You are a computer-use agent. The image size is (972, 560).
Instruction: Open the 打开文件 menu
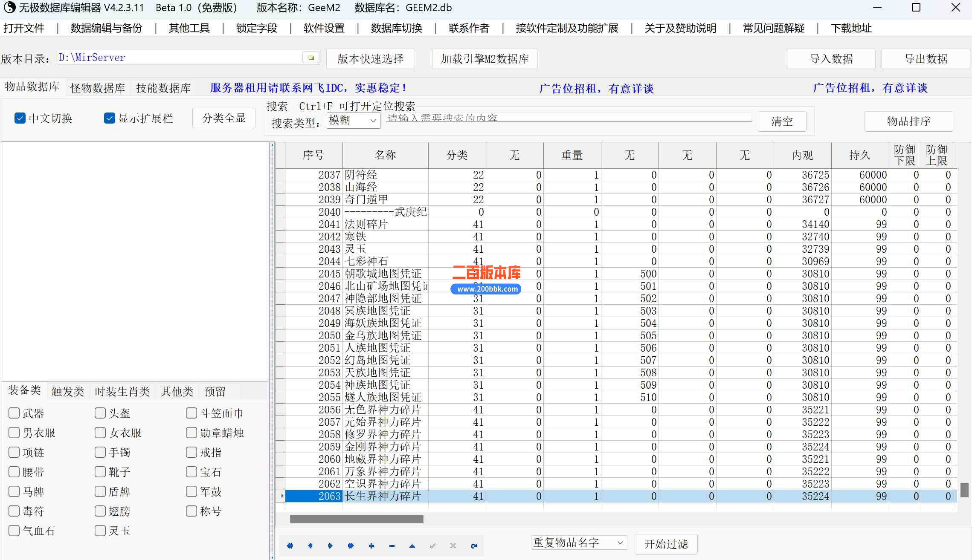click(x=24, y=28)
